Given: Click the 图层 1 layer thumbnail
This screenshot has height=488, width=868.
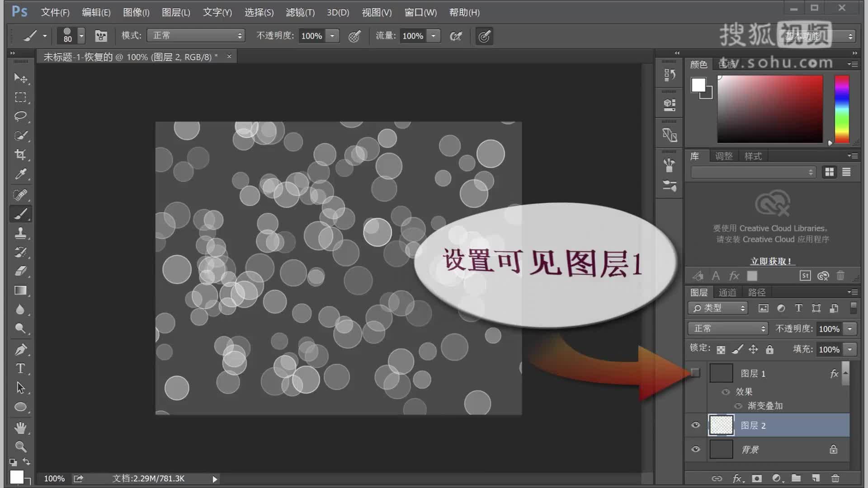Looking at the screenshot, I should pyautogui.click(x=721, y=373).
